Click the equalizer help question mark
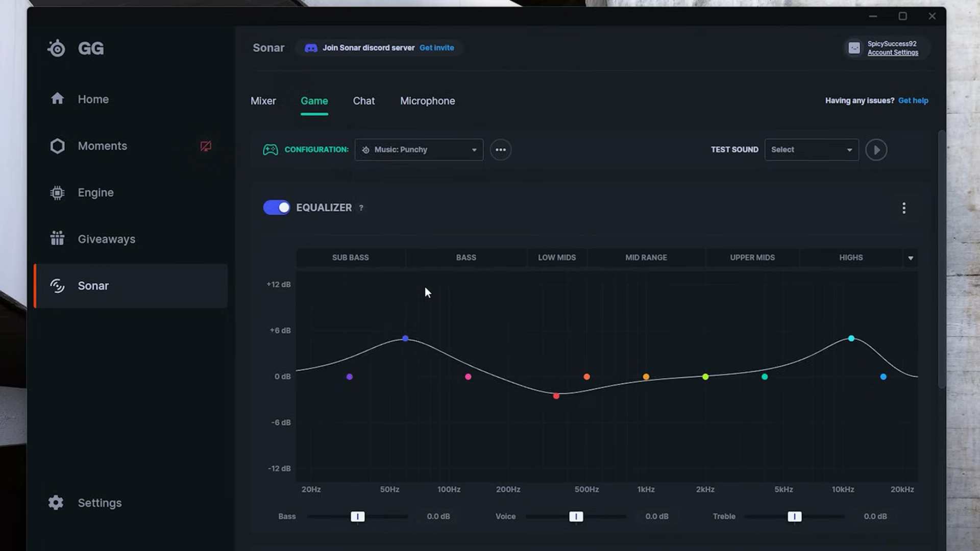980x551 pixels. [361, 208]
